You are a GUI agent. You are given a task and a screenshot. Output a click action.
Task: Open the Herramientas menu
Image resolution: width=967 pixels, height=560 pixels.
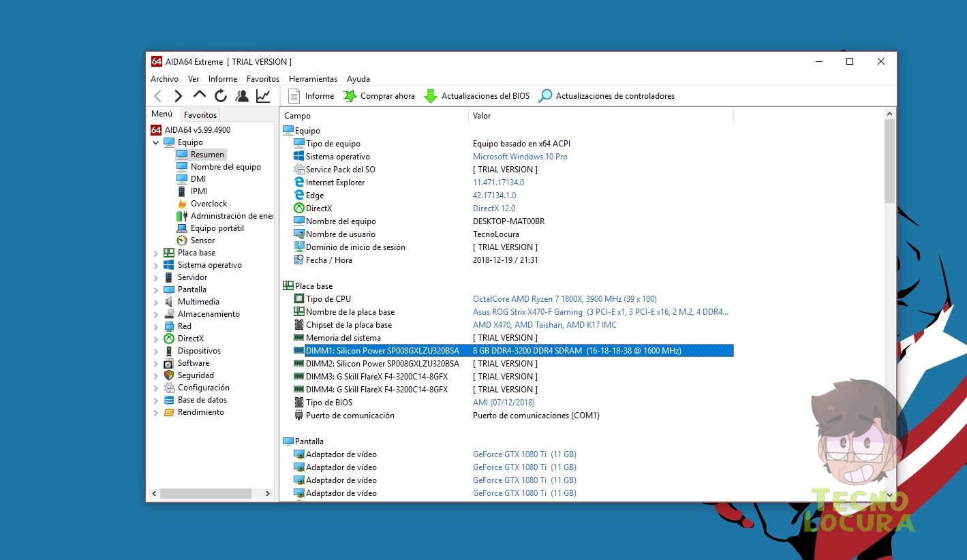click(313, 79)
